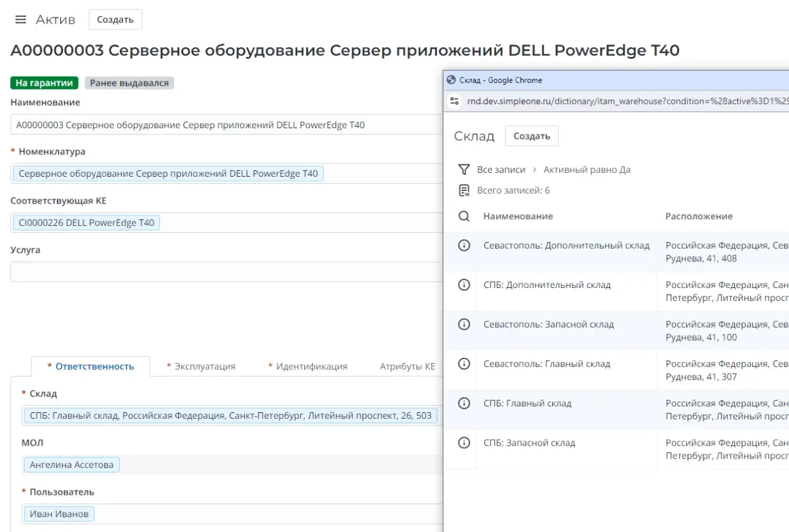Click the search magnifier in the Склад table header
This screenshot has height=532, width=789.
coord(464,217)
